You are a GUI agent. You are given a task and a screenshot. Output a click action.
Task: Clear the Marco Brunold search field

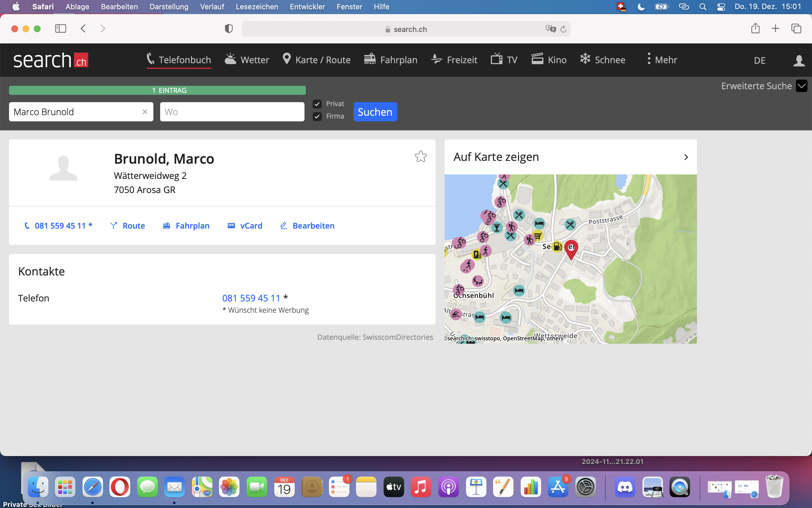pyautogui.click(x=145, y=112)
